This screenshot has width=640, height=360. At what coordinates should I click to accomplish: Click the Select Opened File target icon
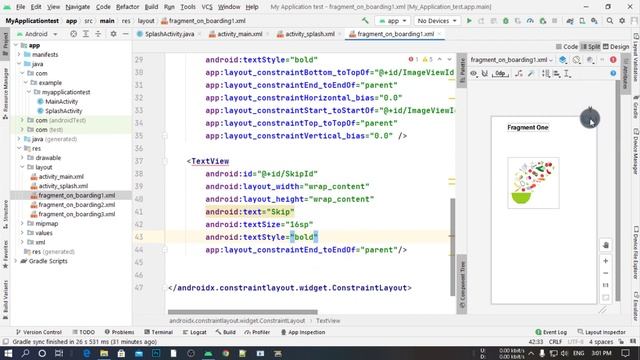tap(73, 34)
